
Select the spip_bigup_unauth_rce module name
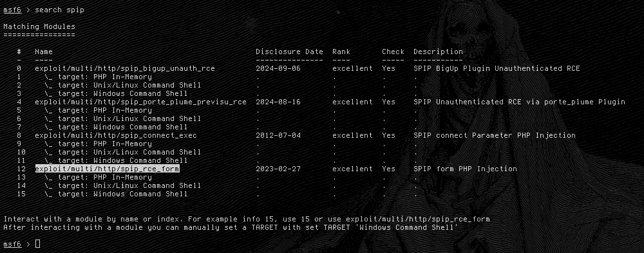coord(125,69)
